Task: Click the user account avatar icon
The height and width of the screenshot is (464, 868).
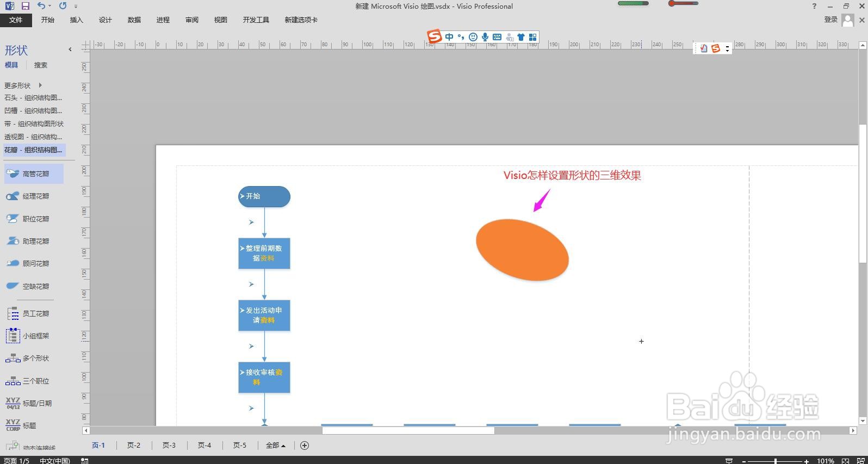Action: (x=847, y=20)
